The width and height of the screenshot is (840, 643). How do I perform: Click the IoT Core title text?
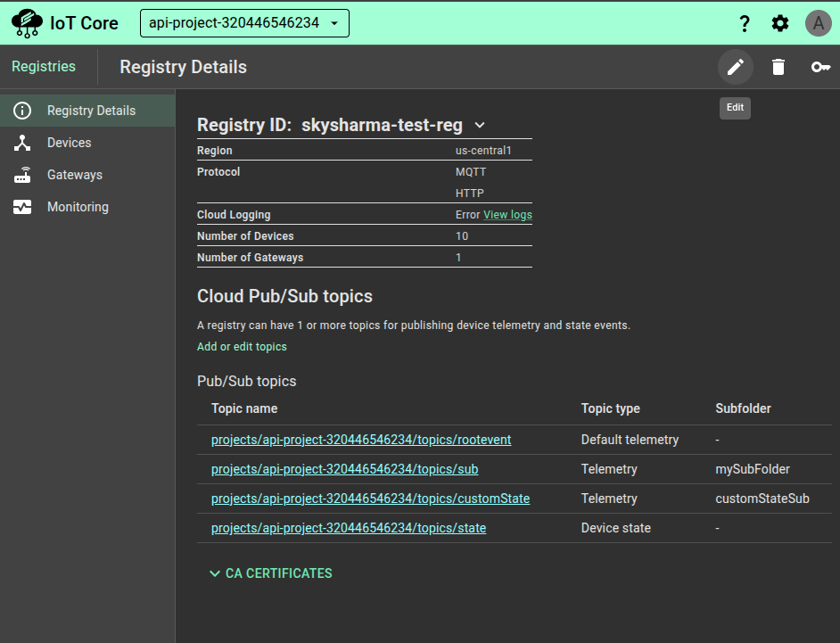click(84, 23)
